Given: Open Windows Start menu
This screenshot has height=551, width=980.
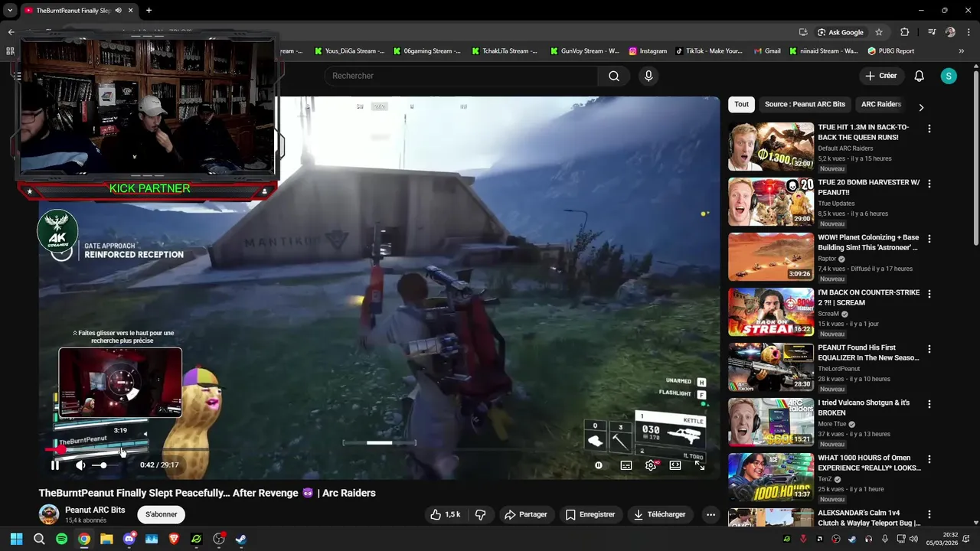Looking at the screenshot, I should click(16, 539).
